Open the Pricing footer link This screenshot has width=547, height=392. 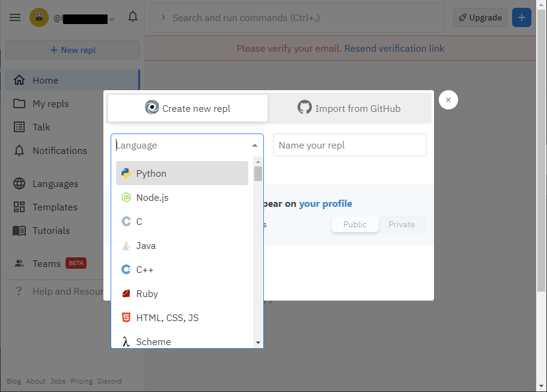(x=82, y=381)
